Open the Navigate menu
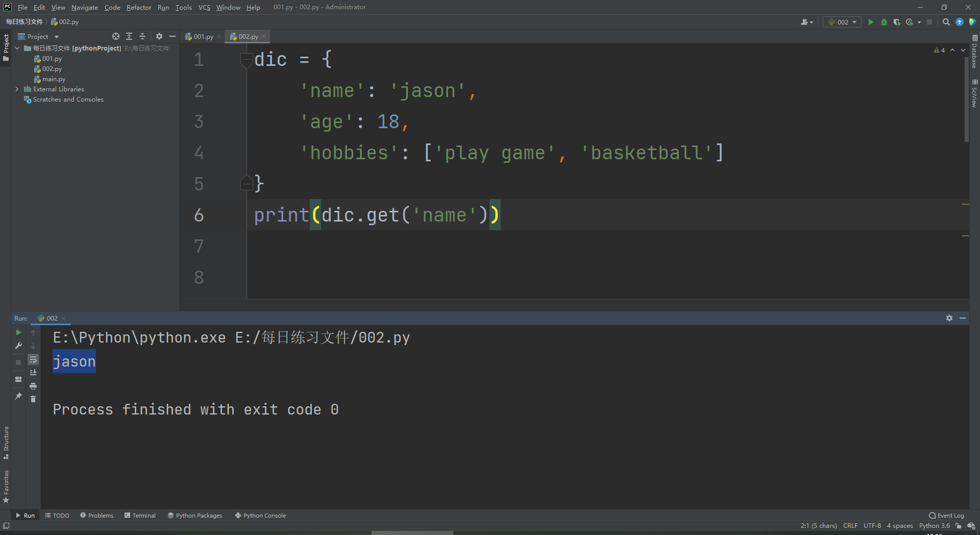The image size is (980, 535). click(85, 7)
